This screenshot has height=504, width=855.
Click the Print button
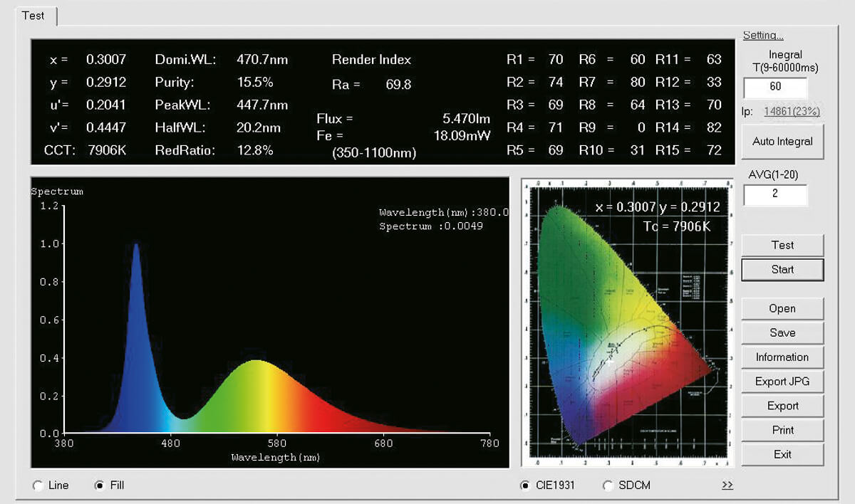pos(782,430)
